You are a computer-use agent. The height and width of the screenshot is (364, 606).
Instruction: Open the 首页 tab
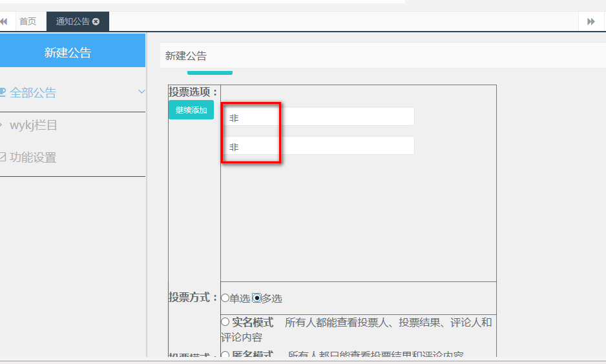28,21
